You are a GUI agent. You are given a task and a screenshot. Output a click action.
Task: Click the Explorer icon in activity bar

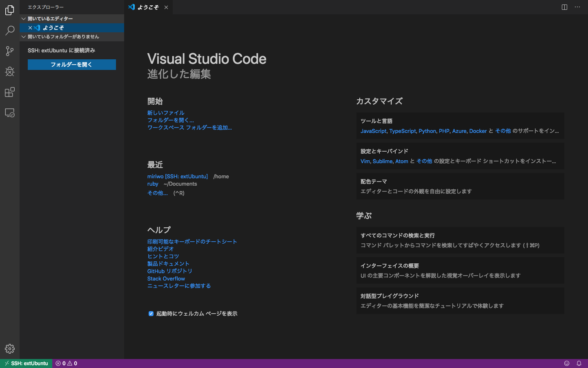(9, 10)
